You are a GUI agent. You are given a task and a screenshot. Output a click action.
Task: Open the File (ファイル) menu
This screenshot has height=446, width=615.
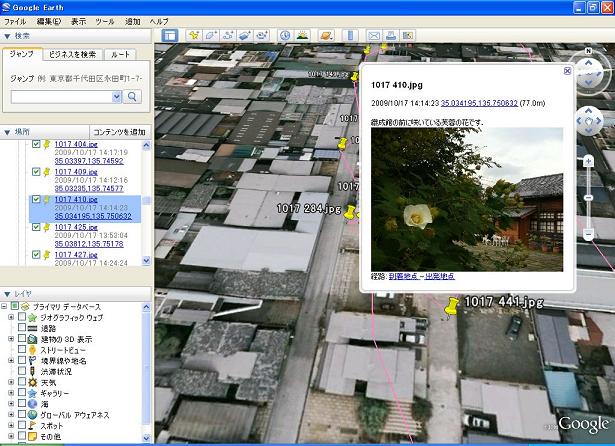click(x=15, y=22)
